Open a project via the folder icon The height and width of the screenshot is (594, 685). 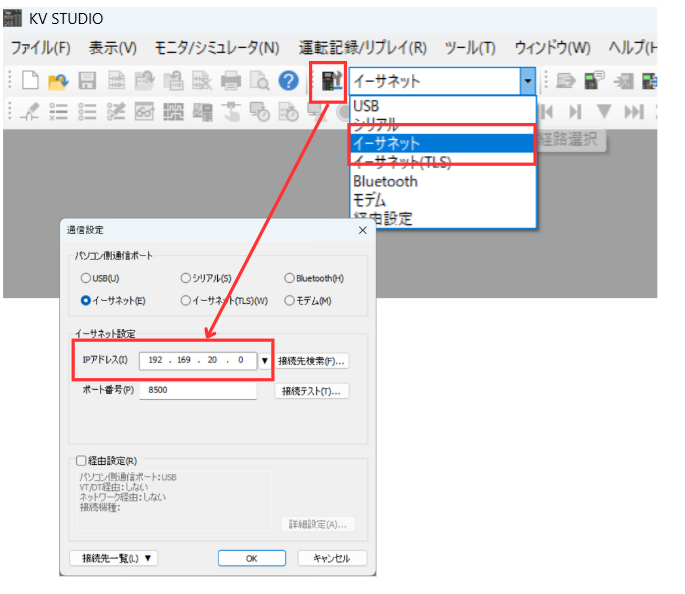click(x=58, y=81)
